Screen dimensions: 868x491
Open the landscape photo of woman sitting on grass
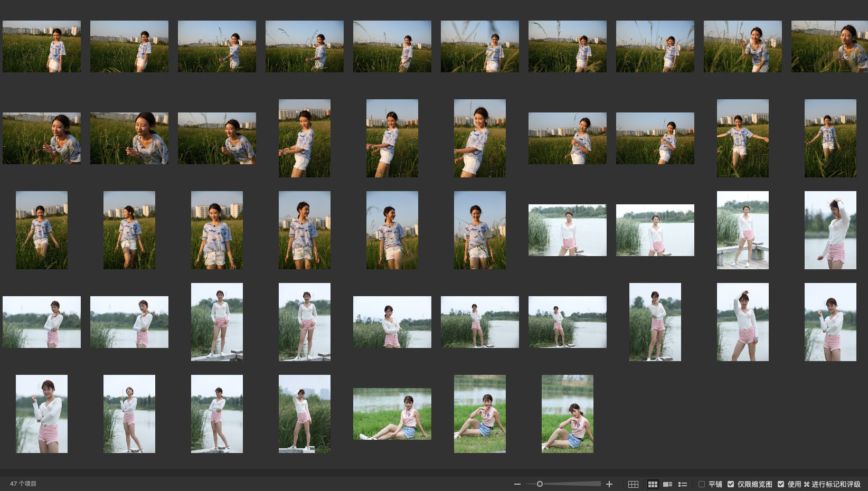tap(392, 414)
